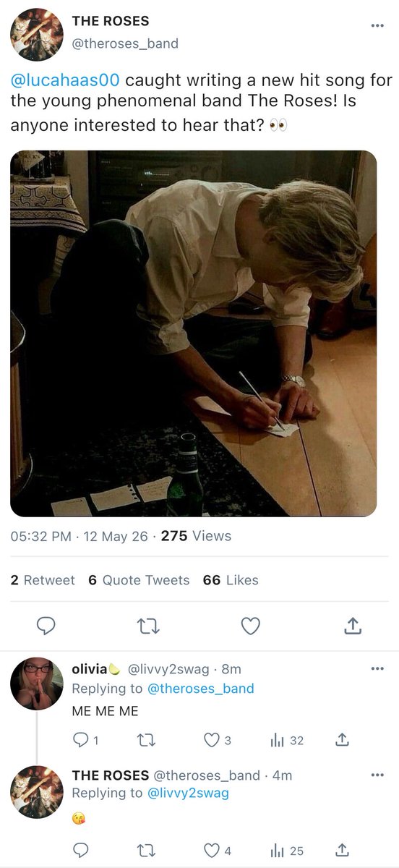Open @theroses_band link in olivia's reply

coord(201,689)
